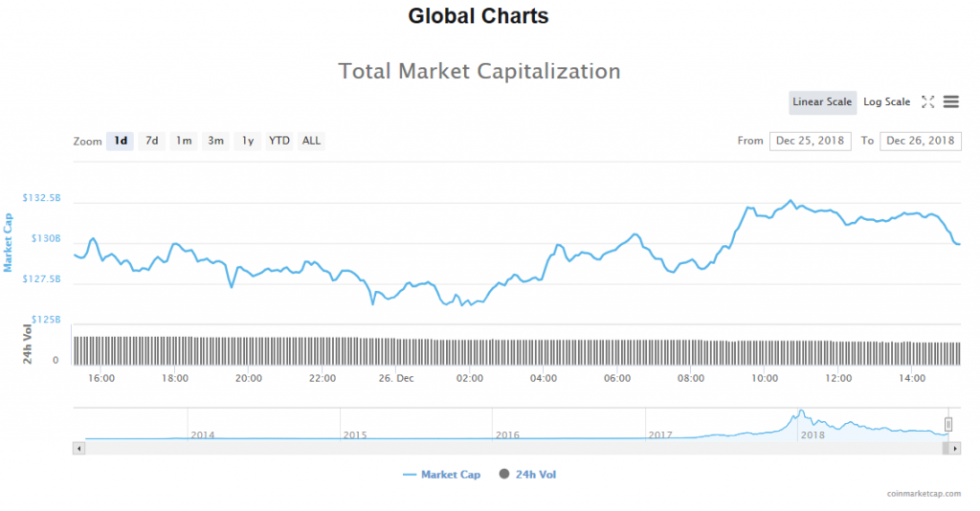Click the navigator range handle near 2018
980x511 pixels.
pos(948,422)
